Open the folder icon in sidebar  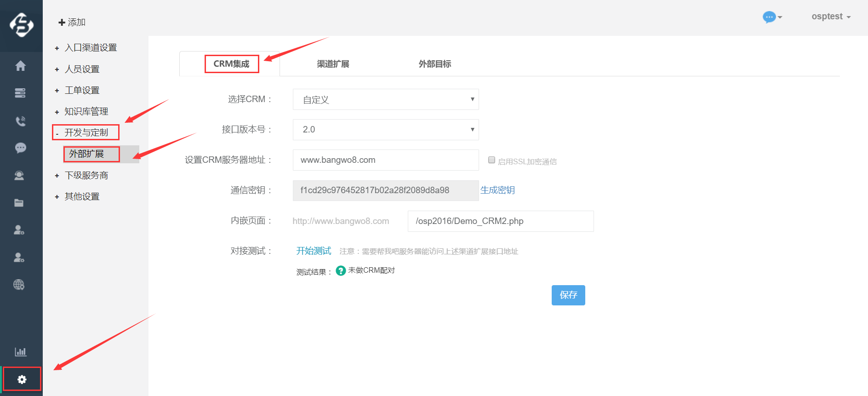coord(19,203)
